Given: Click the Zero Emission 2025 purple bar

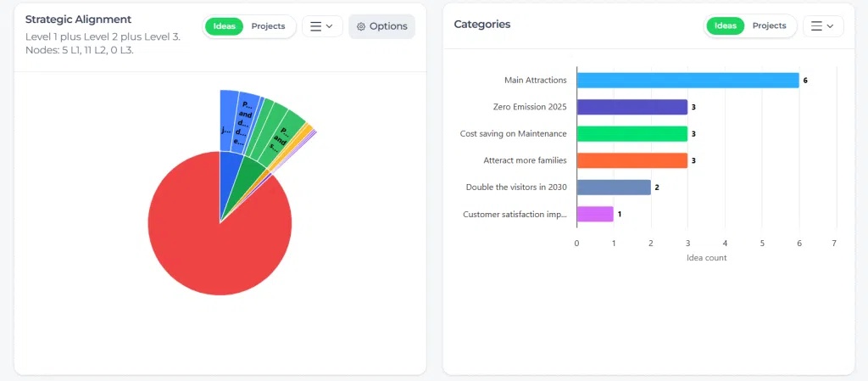Looking at the screenshot, I should tap(632, 107).
